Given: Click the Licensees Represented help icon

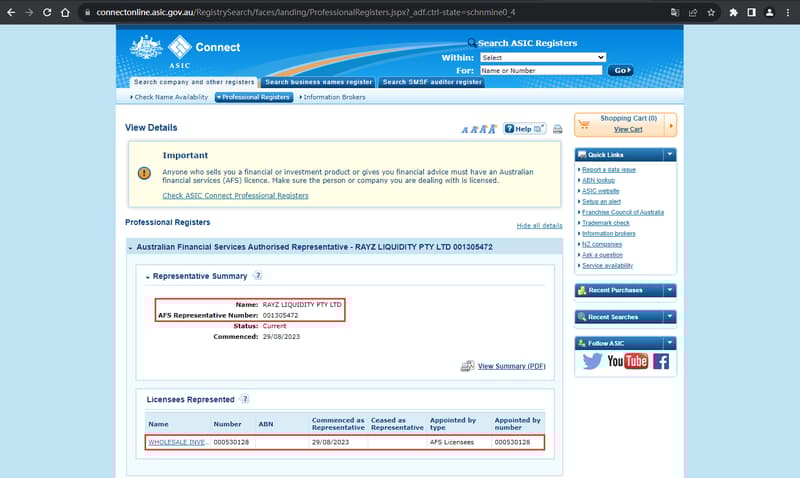Looking at the screenshot, I should point(245,399).
